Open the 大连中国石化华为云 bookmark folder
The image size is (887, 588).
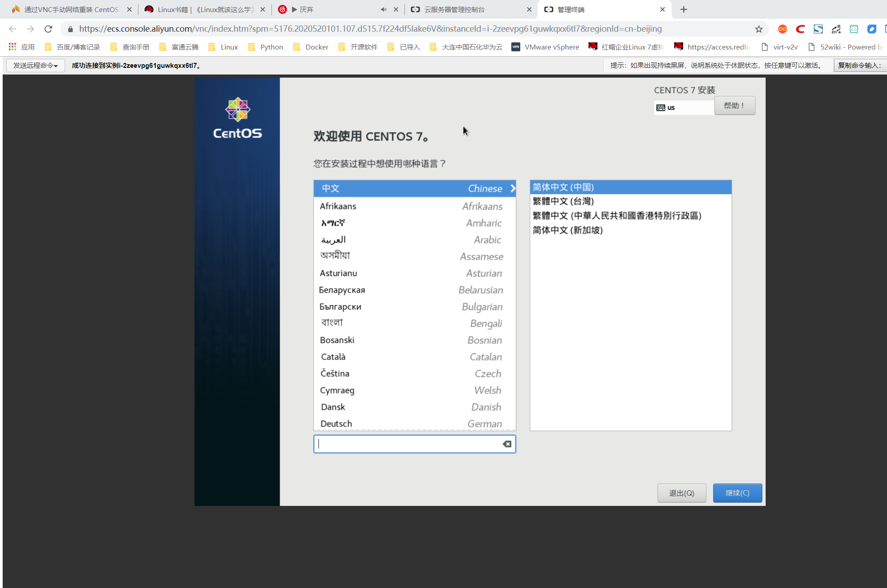point(466,47)
